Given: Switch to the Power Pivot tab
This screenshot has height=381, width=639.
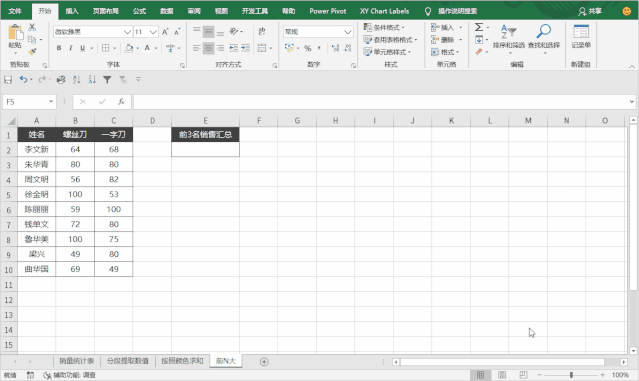Looking at the screenshot, I should (328, 11).
